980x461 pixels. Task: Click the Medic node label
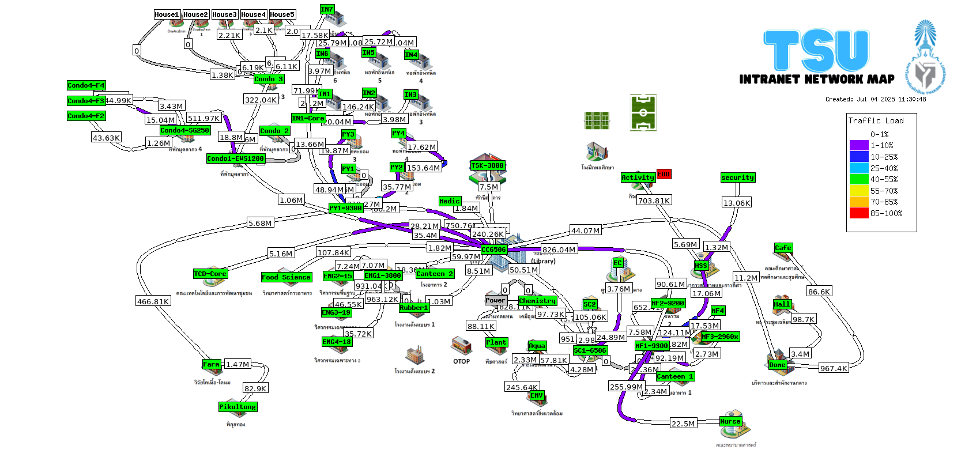point(450,201)
